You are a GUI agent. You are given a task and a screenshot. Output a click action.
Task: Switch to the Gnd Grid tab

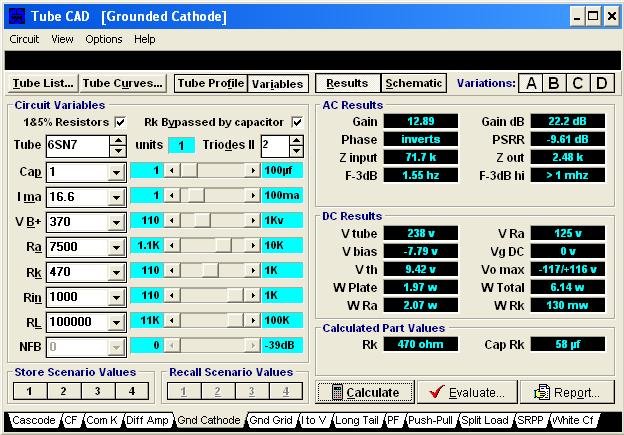tap(271, 420)
